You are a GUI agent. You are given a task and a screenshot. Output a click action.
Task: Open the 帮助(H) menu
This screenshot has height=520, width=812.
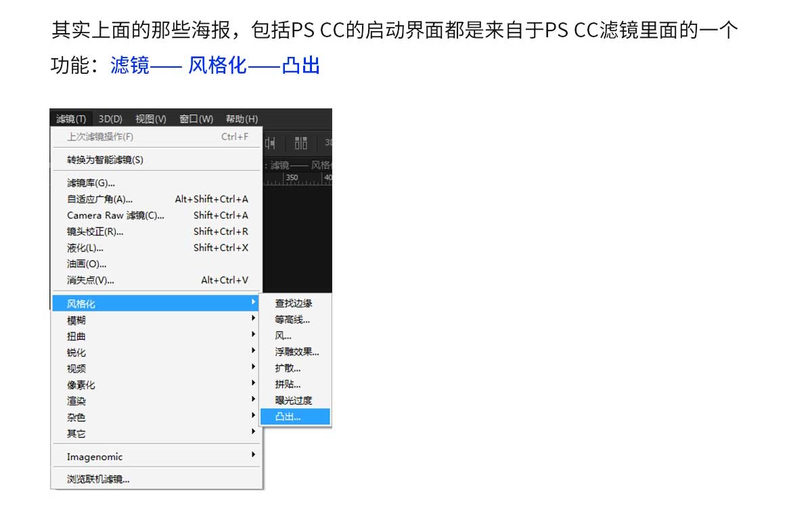pos(242,118)
